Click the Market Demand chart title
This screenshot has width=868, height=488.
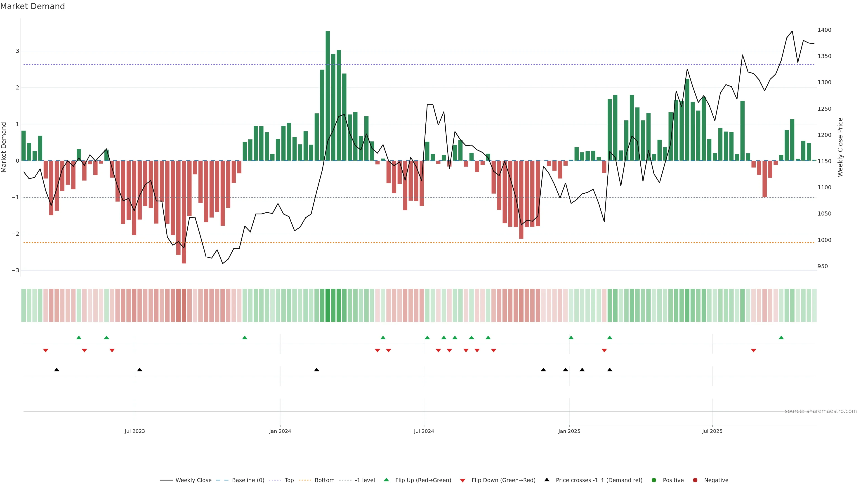(32, 6)
